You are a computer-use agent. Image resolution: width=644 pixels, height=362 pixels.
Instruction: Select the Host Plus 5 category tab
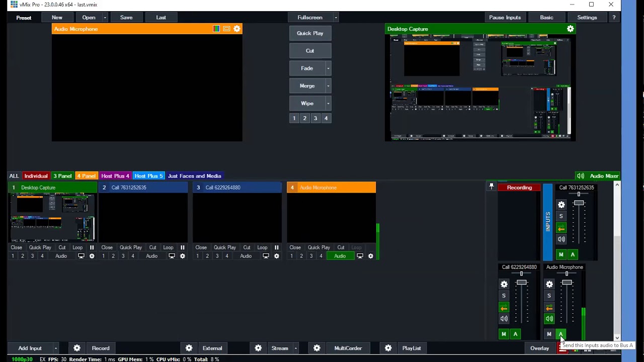(x=148, y=176)
